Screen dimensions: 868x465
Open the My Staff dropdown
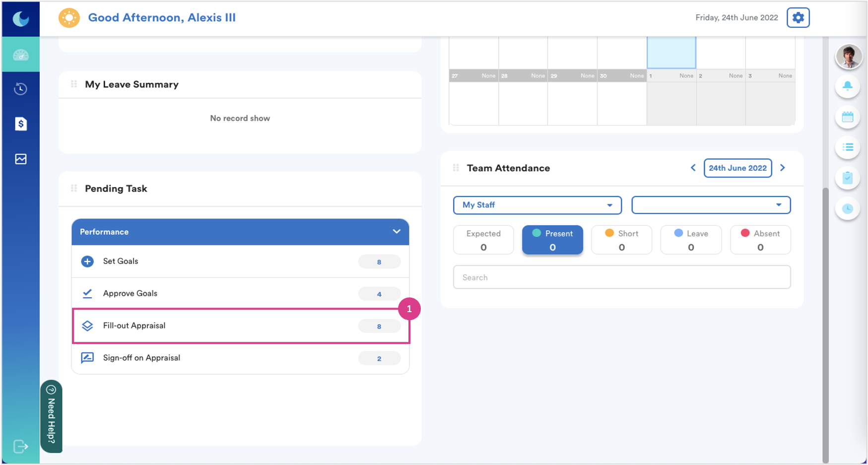pyautogui.click(x=537, y=205)
